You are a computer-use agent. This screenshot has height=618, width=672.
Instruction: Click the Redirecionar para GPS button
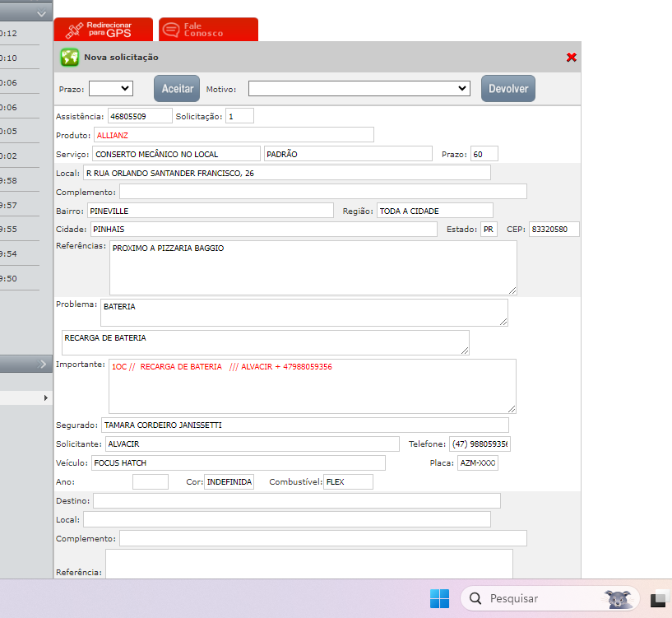pos(104,30)
